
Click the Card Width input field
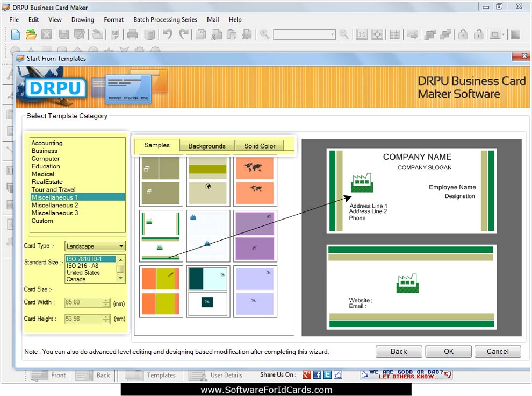click(x=84, y=302)
